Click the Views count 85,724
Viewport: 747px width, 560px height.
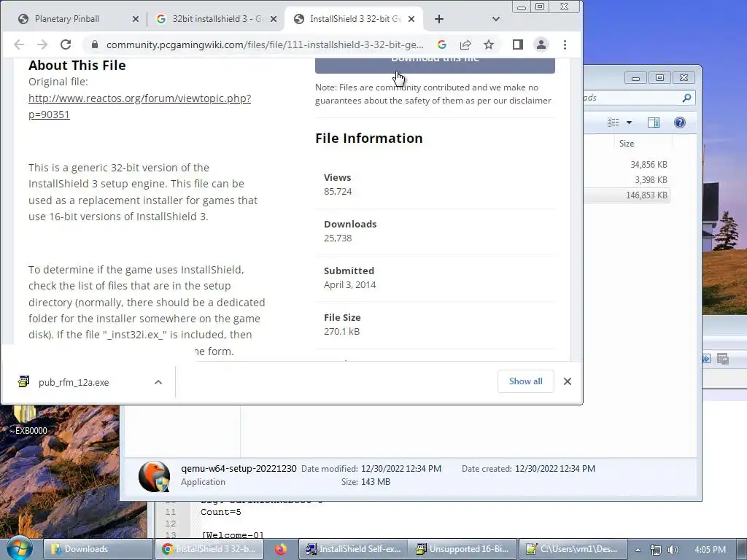pyautogui.click(x=338, y=192)
